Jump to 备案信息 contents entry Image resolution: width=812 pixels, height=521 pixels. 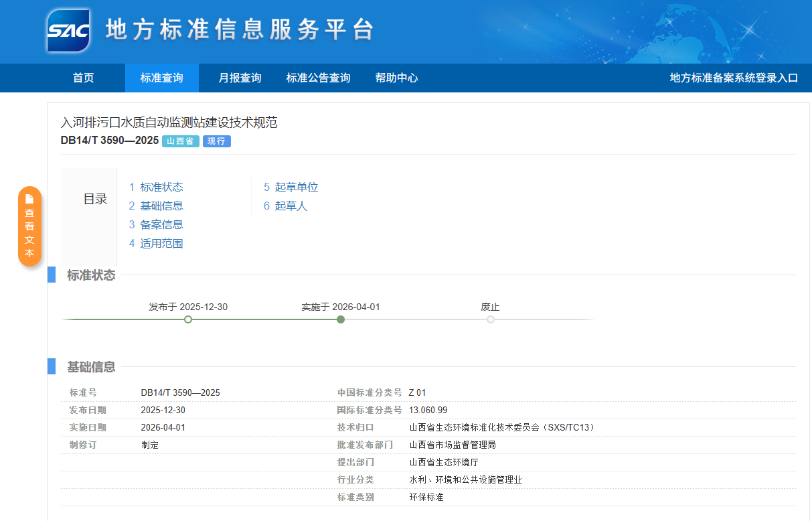161,224
